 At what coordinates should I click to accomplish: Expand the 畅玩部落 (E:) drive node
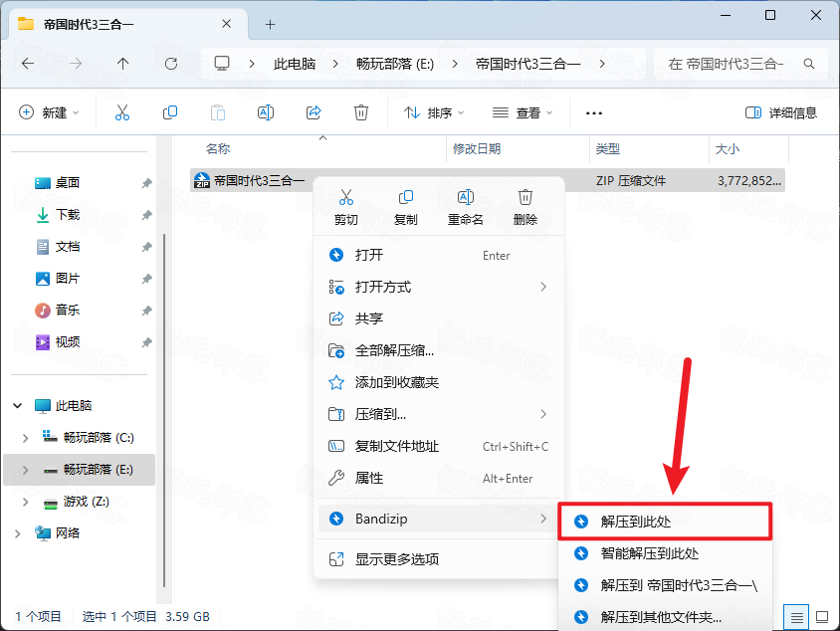pyautogui.click(x=25, y=470)
